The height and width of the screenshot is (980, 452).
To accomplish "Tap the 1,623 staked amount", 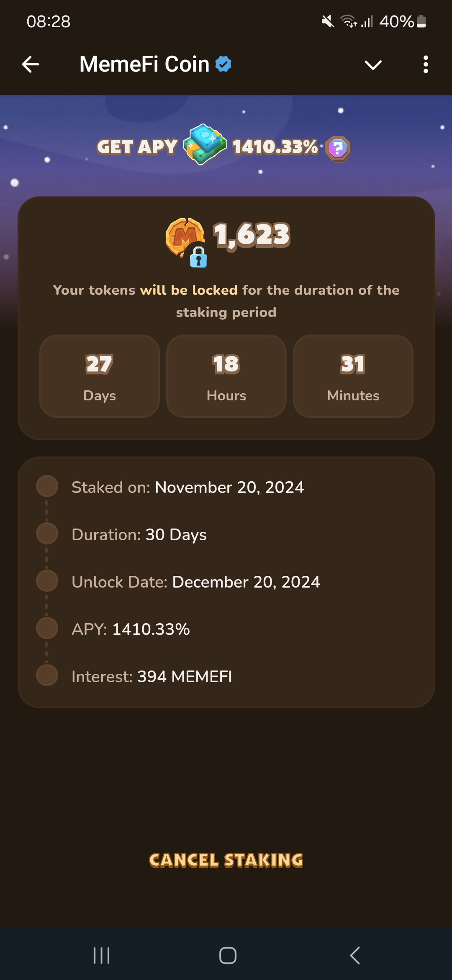I will [x=252, y=235].
